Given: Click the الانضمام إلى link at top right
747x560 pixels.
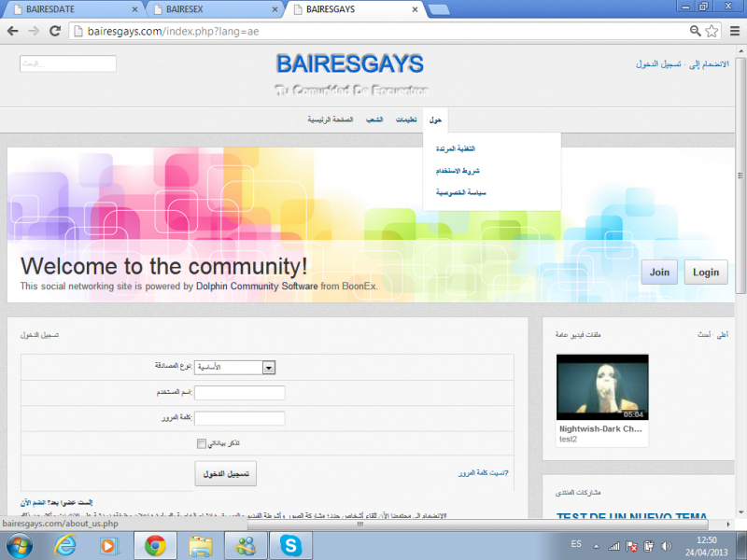Looking at the screenshot, I should coord(709,63).
